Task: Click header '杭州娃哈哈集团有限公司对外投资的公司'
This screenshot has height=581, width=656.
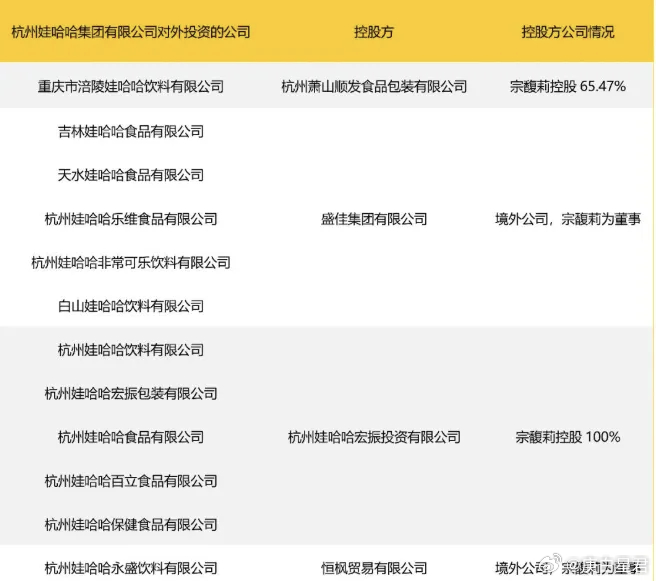Action: (131, 32)
